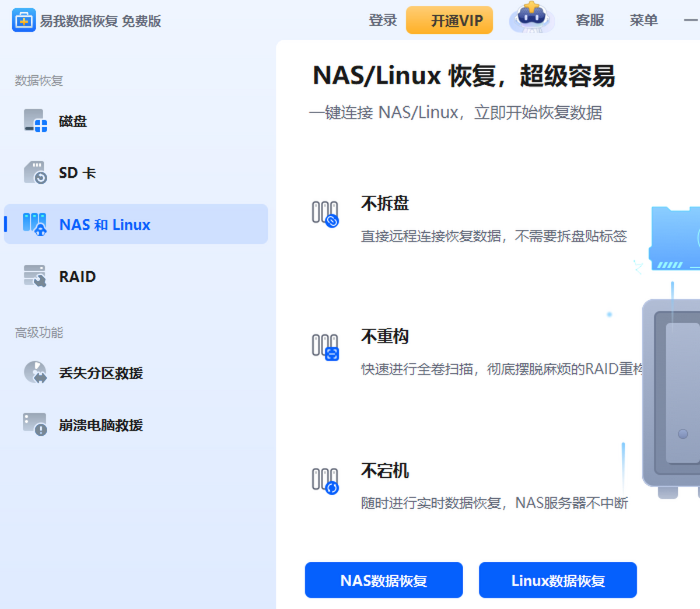Image resolution: width=700 pixels, height=609 pixels.
Task: Select 磁盘 in the sidebar
Action: [x=136, y=121]
